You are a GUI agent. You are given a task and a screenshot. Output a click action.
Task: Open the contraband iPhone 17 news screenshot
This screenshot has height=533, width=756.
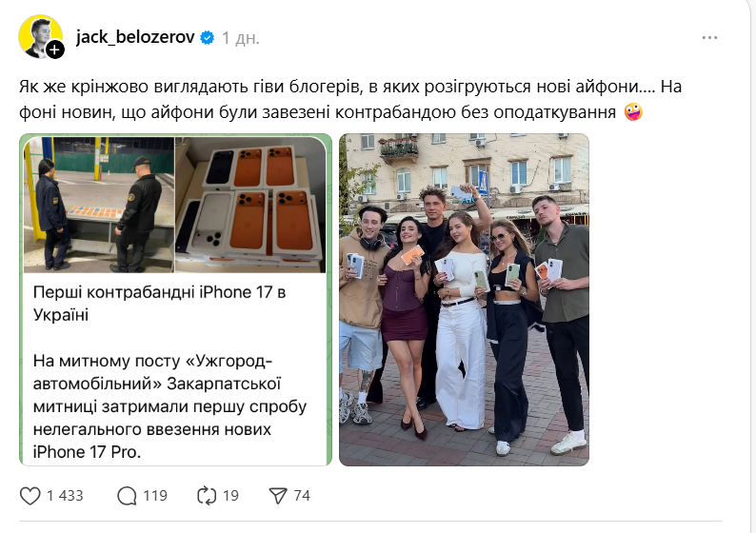click(x=175, y=300)
